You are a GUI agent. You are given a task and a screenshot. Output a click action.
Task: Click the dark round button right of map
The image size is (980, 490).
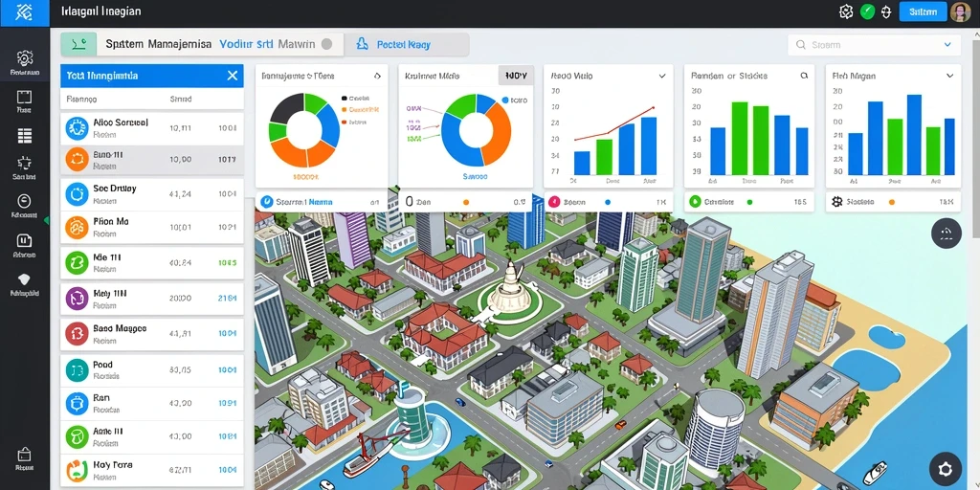tap(946, 234)
